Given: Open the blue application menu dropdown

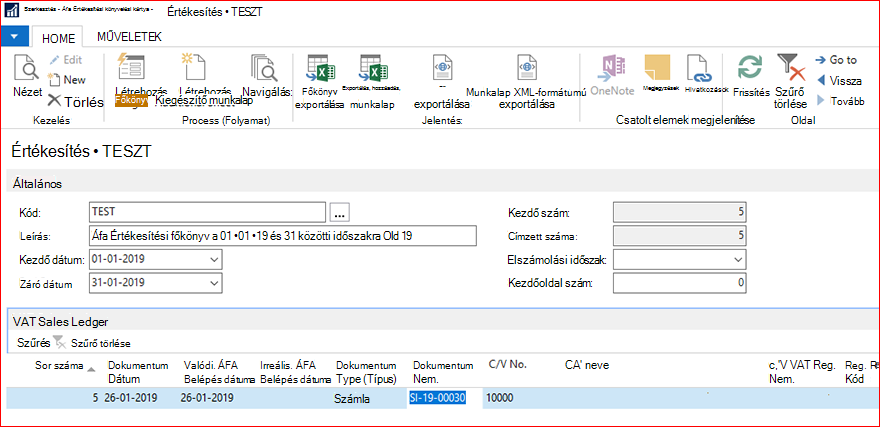Looking at the screenshot, I should point(14,36).
